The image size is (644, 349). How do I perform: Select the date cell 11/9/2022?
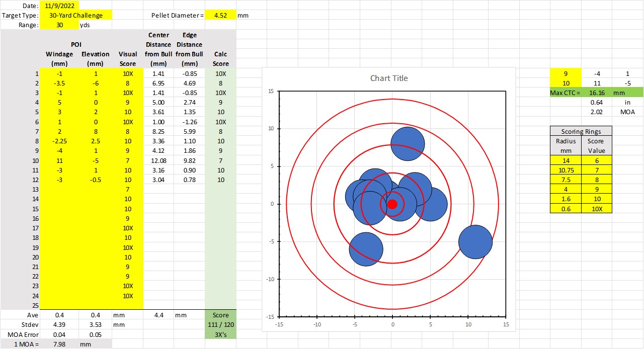pos(59,6)
